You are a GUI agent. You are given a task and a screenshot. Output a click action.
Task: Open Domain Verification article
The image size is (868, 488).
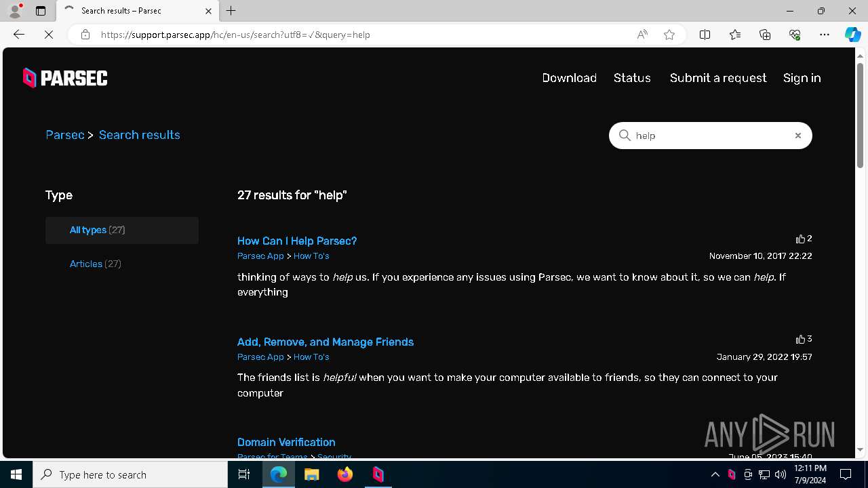point(286,442)
